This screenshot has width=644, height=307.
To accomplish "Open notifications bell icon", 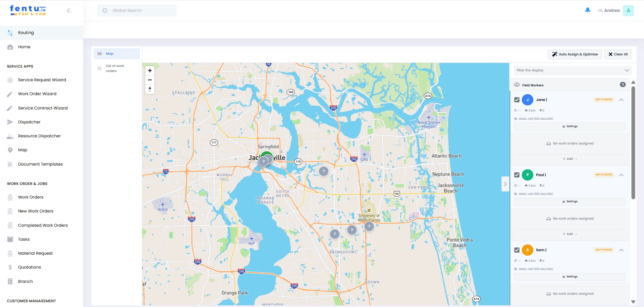I will tap(588, 10).
